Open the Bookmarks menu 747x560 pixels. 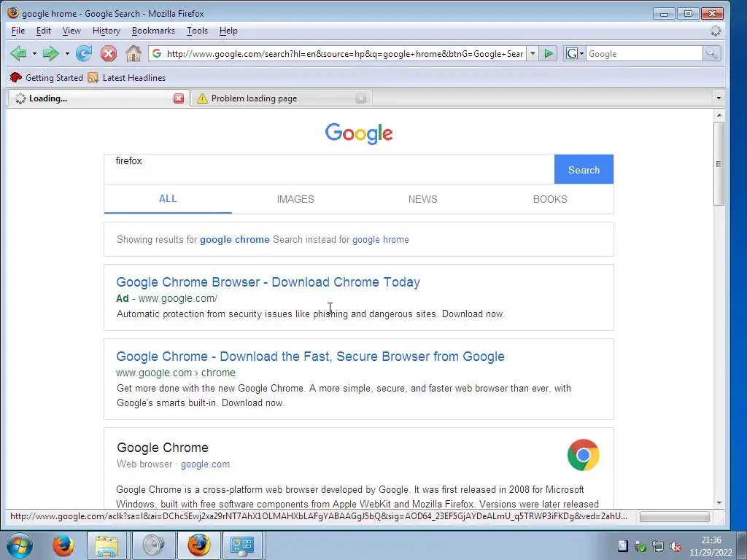pyautogui.click(x=153, y=31)
